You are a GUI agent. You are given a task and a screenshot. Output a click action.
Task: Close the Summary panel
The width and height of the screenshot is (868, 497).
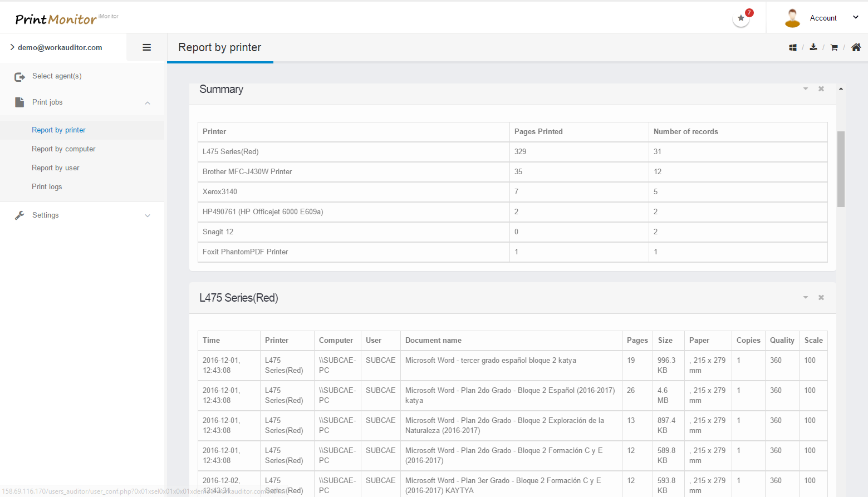pos(821,89)
